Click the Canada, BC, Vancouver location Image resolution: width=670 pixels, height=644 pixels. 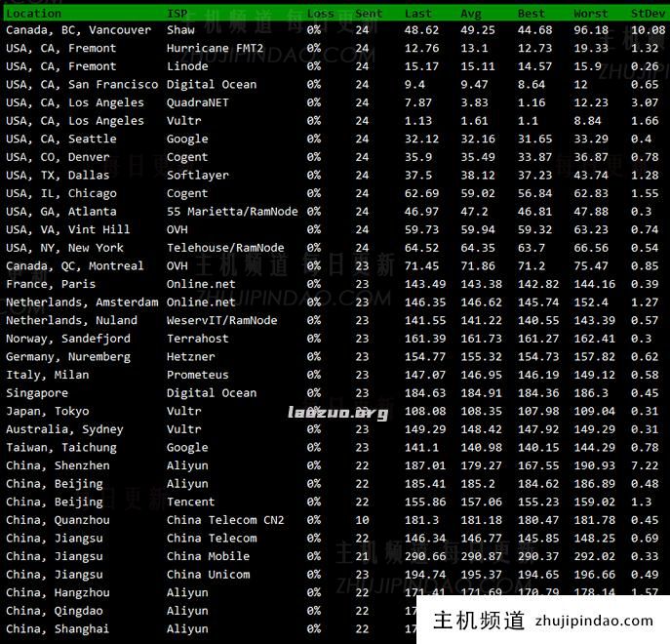78,30
